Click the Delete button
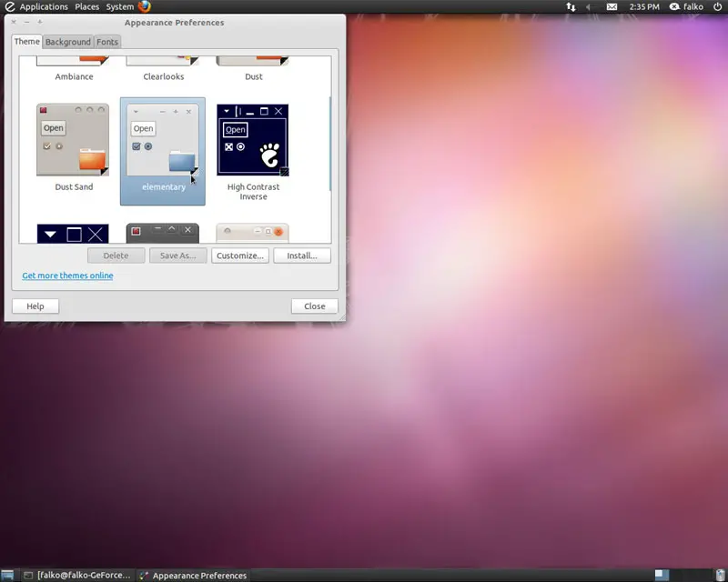Viewport: 728px width, 582px height. tap(116, 256)
